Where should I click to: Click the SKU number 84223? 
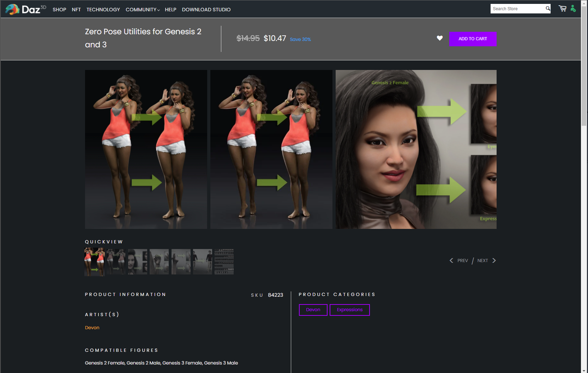276,295
